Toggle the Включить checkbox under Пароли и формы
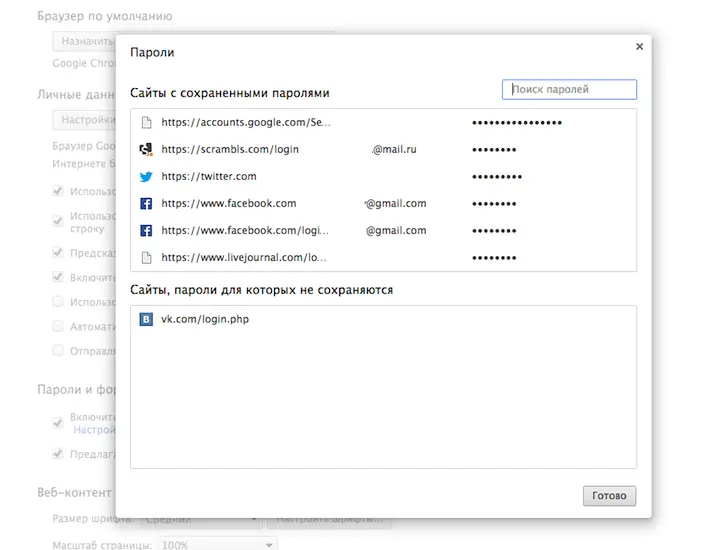Image resolution: width=720 pixels, height=550 pixels. click(x=58, y=423)
